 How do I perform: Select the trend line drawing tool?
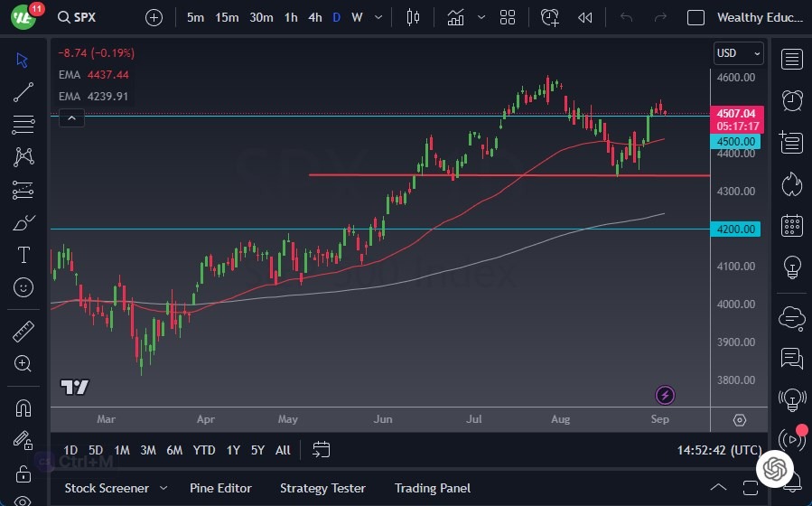23,91
